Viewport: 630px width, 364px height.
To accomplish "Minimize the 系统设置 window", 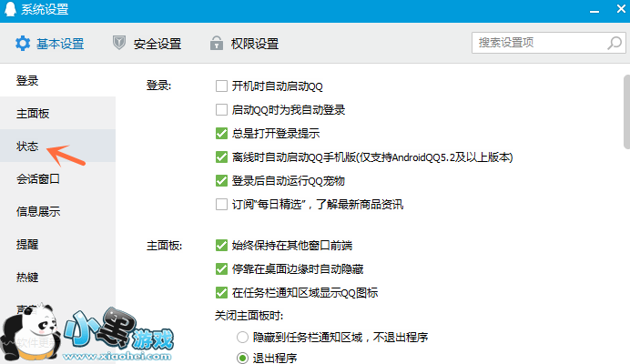I will click(594, 11).
